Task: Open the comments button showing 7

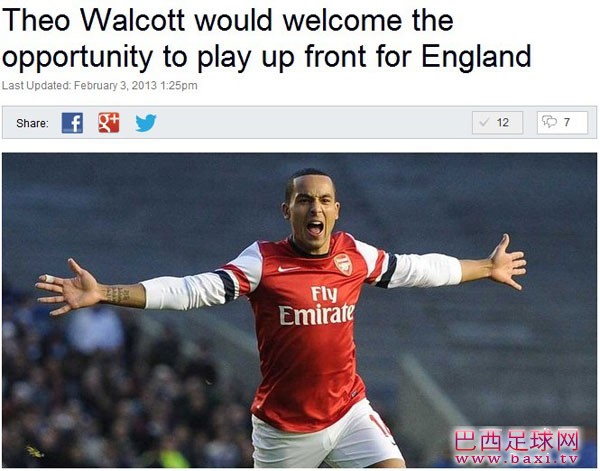Action: pyautogui.click(x=562, y=122)
